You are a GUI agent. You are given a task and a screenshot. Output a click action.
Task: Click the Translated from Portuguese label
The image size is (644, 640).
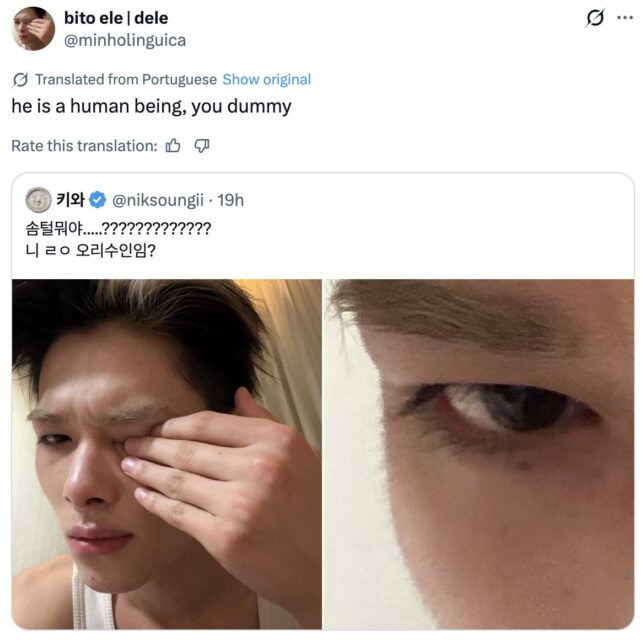coord(126,80)
